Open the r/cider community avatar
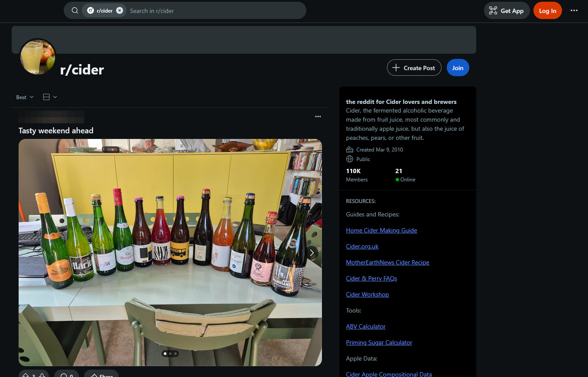Image resolution: width=588 pixels, height=377 pixels. click(x=38, y=57)
